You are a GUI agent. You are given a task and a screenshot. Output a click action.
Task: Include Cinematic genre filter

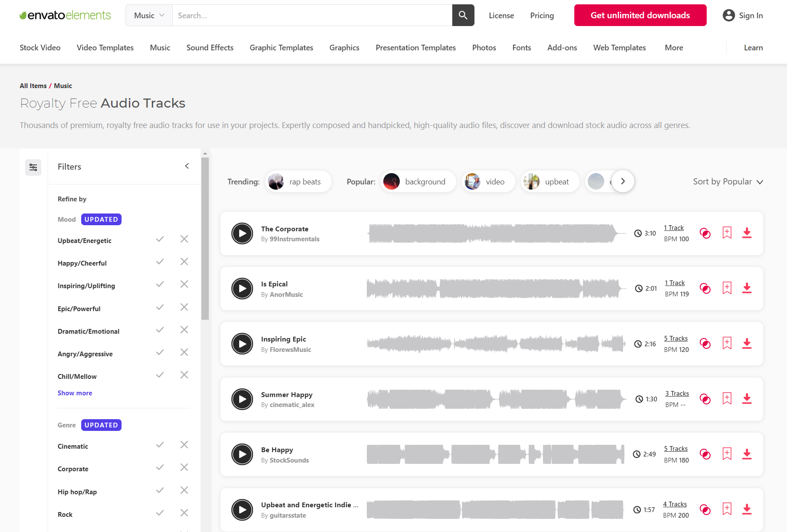[160, 445]
